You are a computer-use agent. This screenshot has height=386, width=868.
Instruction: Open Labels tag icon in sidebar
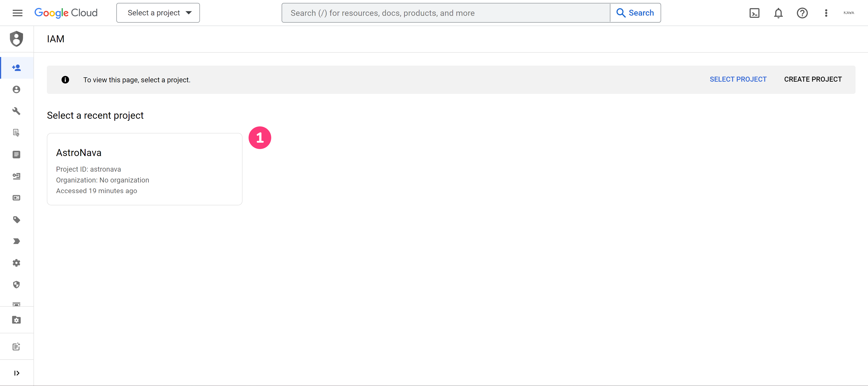17,219
